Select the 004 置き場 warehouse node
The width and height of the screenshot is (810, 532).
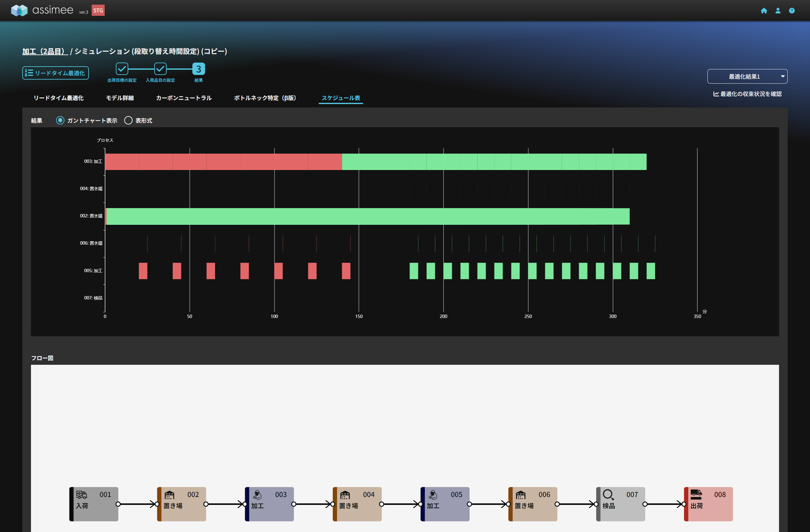click(x=357, y=504)
